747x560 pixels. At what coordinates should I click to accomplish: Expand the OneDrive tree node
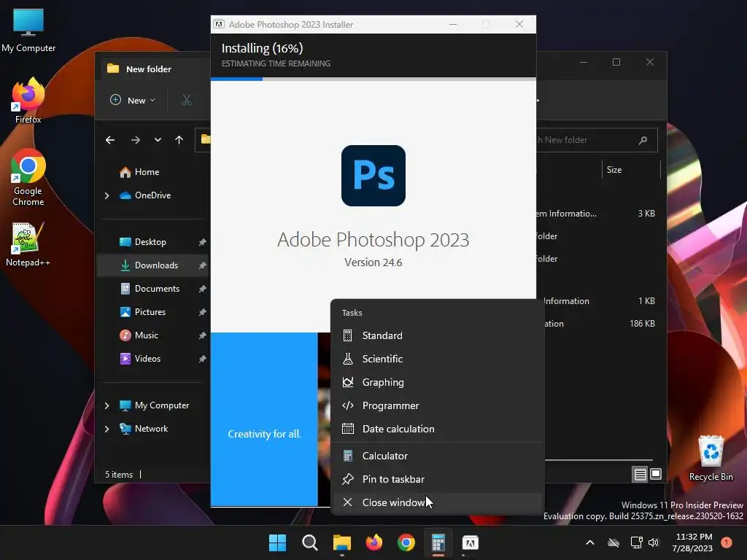point(107,195)
